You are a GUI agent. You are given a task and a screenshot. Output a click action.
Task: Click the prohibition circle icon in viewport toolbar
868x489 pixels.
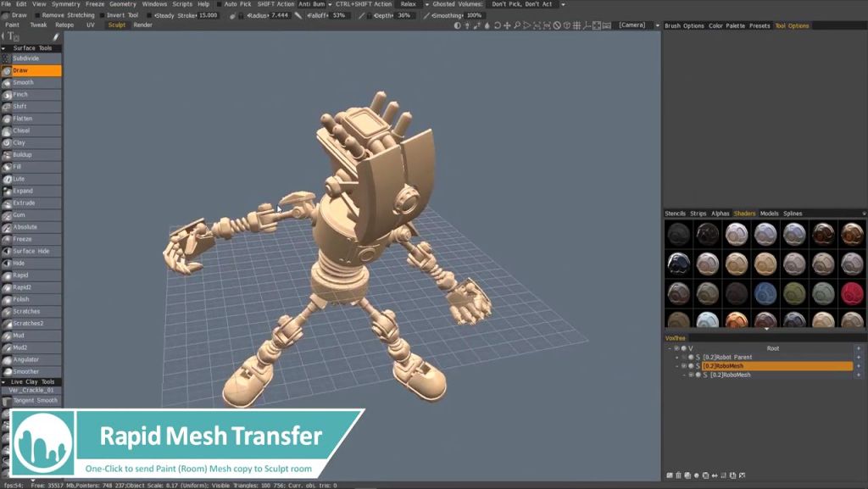click(557, 25)
